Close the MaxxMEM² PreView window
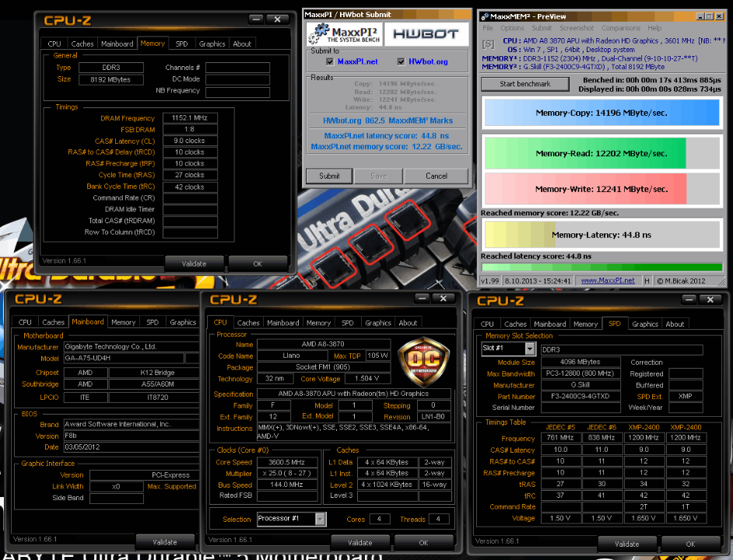 click(x=720, y=16)
